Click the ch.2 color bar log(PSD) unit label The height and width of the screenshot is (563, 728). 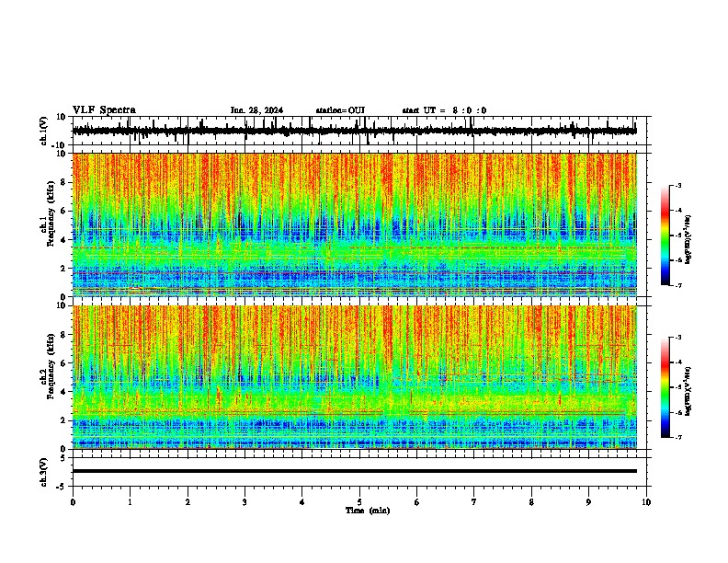(688, 392)
